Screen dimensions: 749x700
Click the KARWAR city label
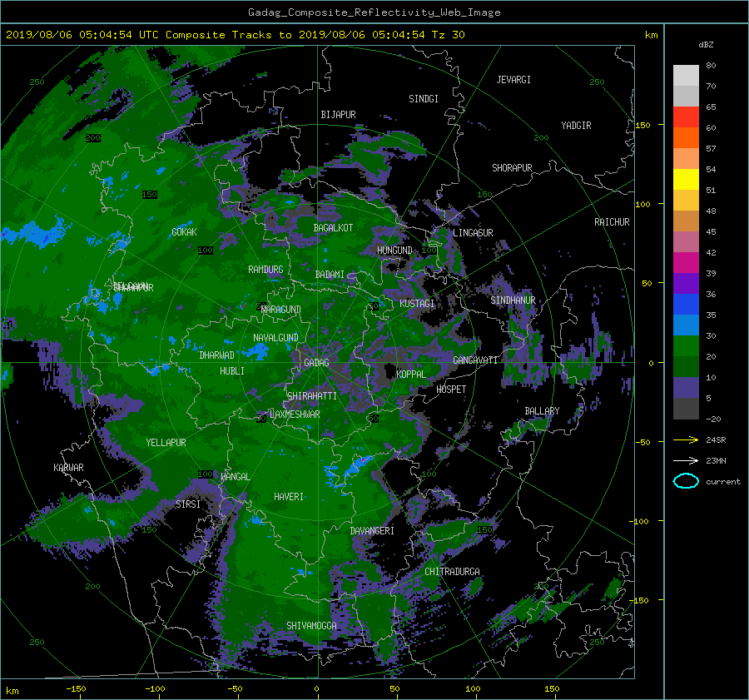coord(69,468)
